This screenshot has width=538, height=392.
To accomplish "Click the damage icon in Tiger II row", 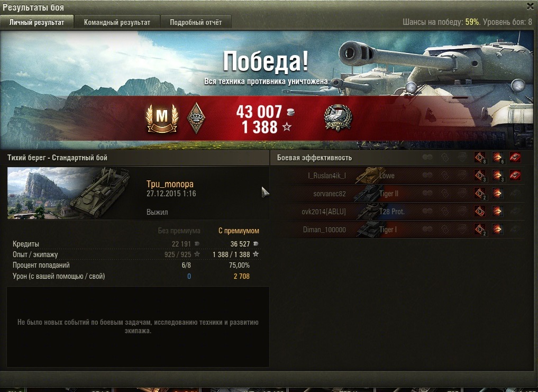I will point(497,193).
